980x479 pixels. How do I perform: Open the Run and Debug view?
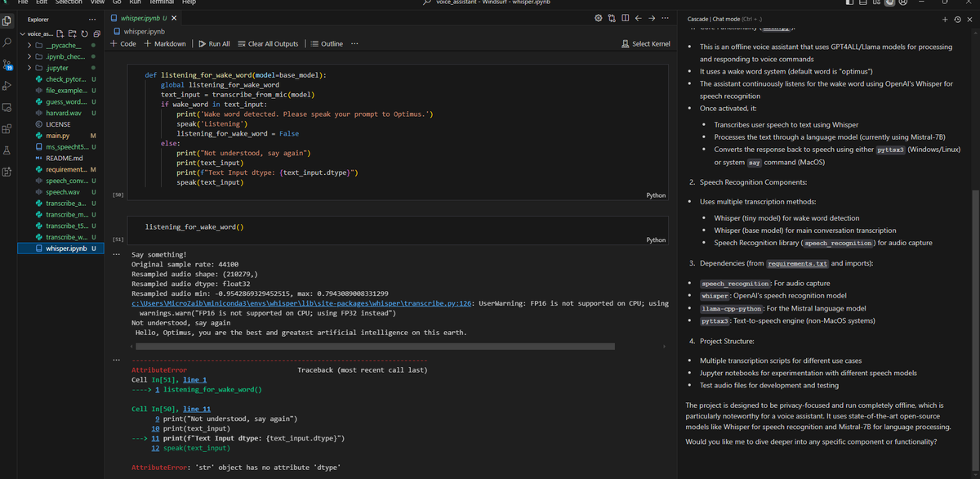[8, 85]
